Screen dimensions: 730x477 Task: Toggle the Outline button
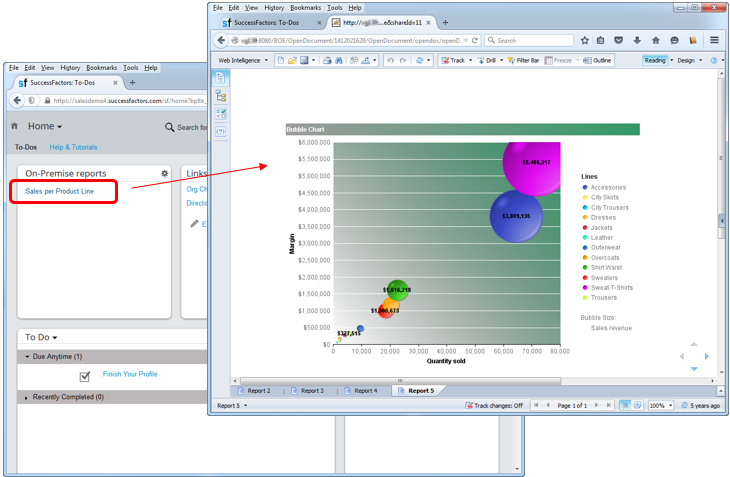(597, 60)
